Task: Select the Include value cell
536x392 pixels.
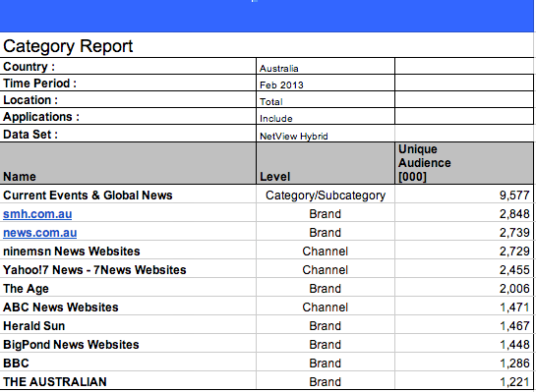Action: click(326, 117)
